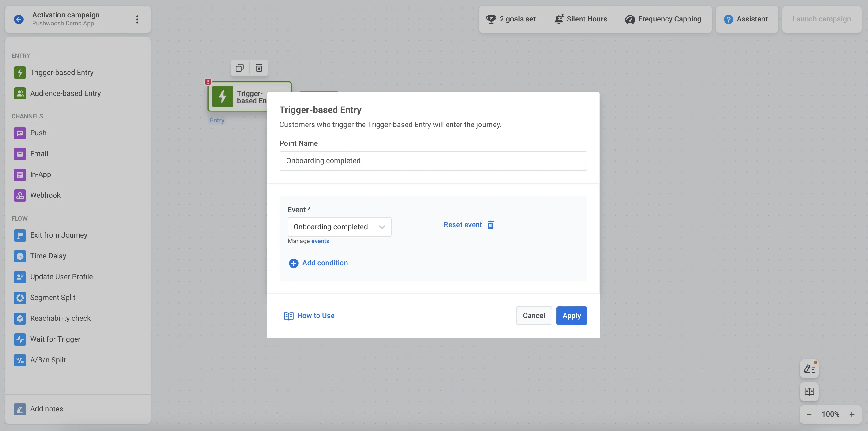The height and width of the screenshot is (431, 868).
Task: Click the Cancel button
Action: [534, 316]
